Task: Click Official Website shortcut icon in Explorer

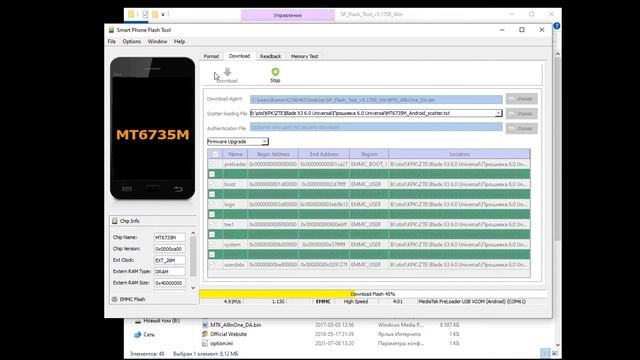Action: point(205,334)
